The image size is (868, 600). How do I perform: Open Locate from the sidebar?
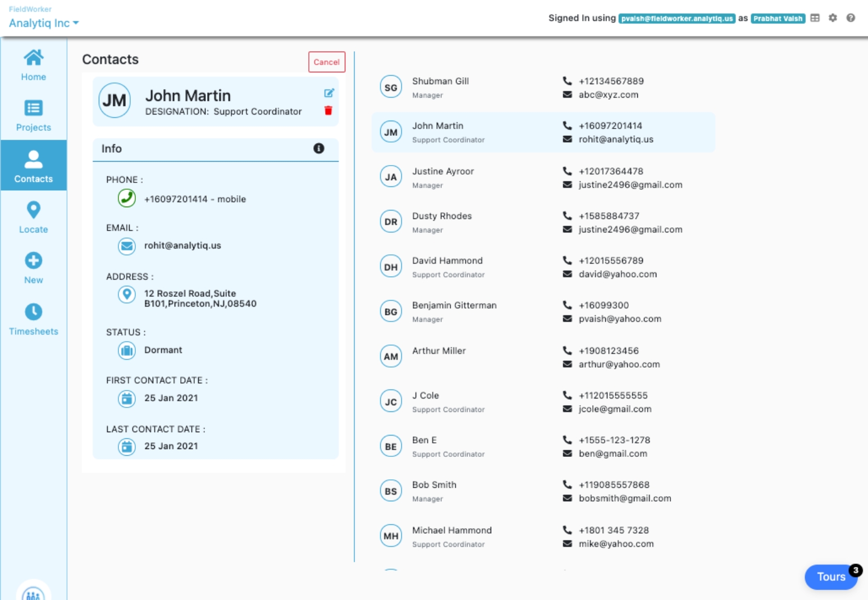pyautogui.click(x=34, y=217)
